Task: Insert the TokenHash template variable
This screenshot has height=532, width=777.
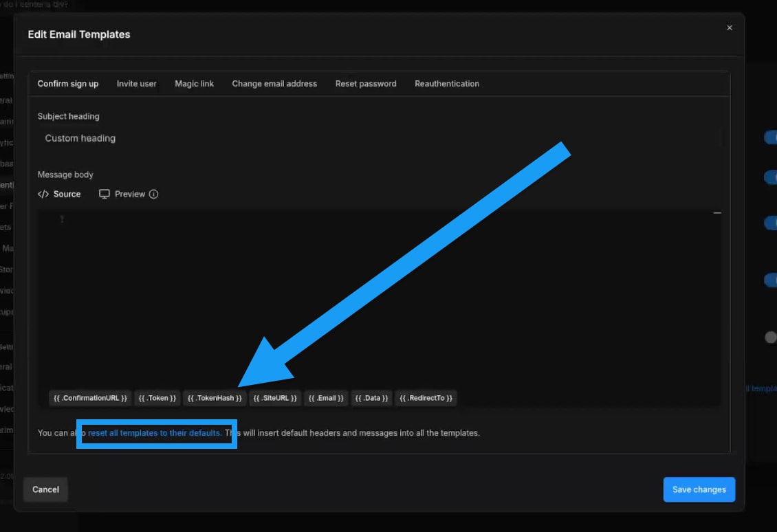Action: 214,398
